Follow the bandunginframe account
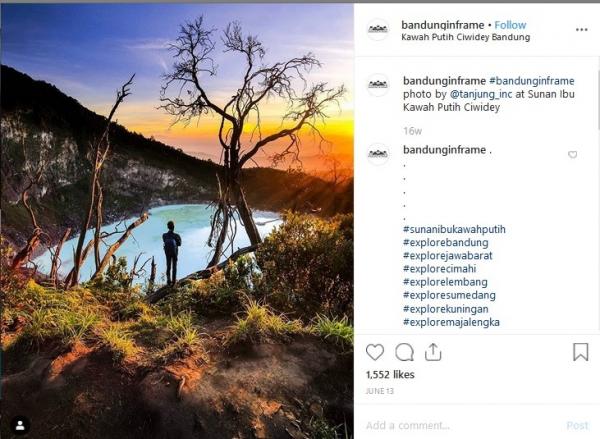 click(x=510, y=24)
